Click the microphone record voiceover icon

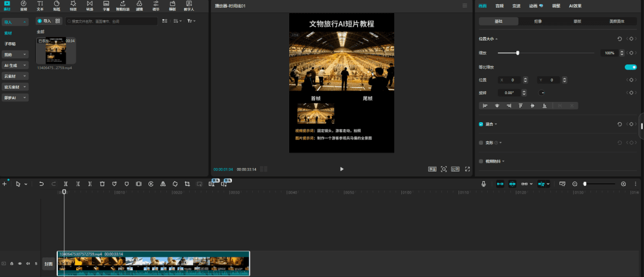484,184
